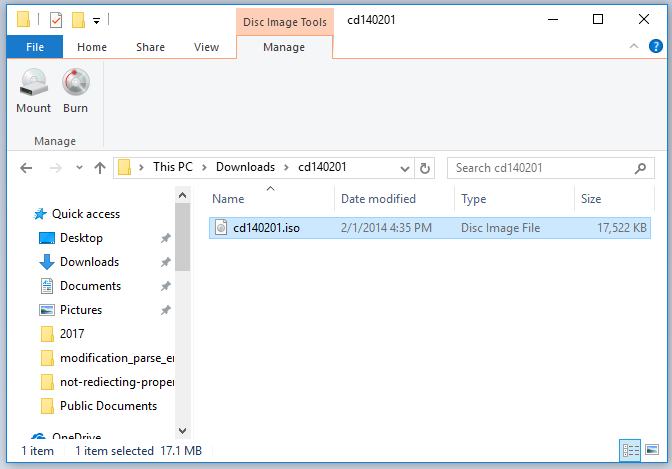Go back with the back arrow

point(26,168)
